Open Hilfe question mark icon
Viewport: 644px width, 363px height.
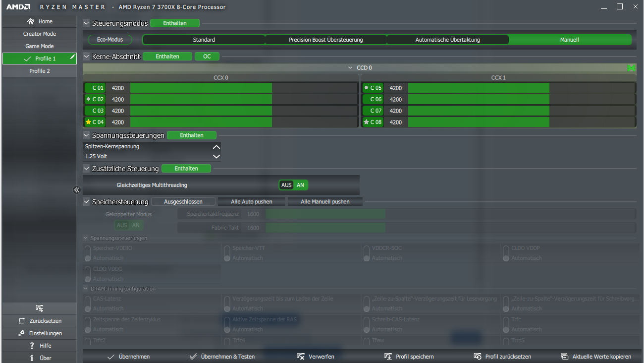tap(32, 346)
